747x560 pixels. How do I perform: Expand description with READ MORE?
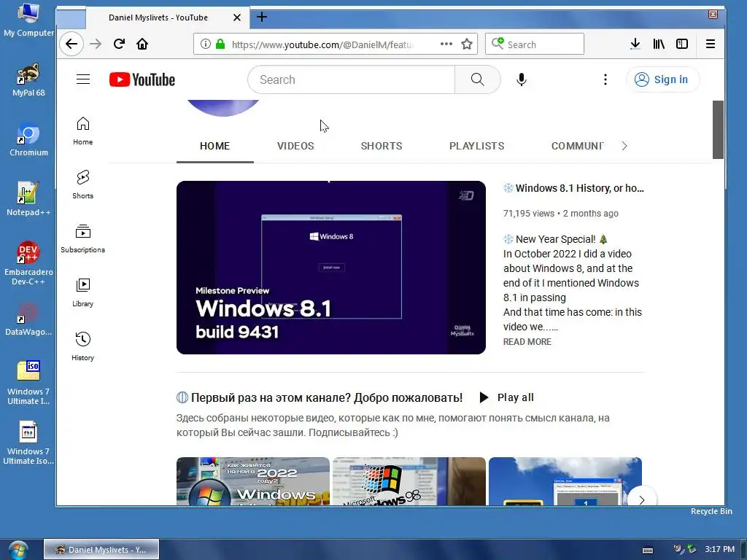[x=527, y=342]
